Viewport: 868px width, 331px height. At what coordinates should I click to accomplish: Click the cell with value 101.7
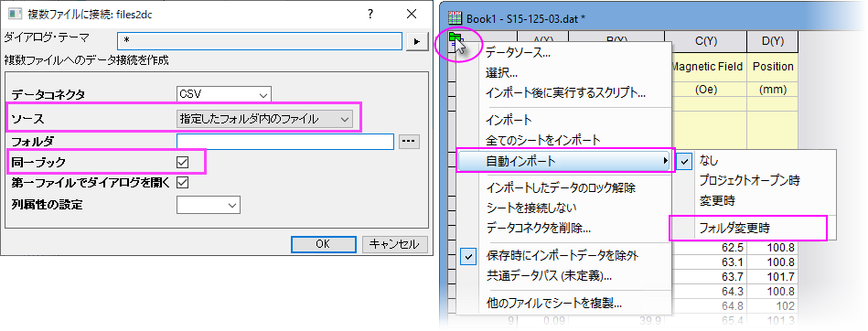tap(773, 276)
